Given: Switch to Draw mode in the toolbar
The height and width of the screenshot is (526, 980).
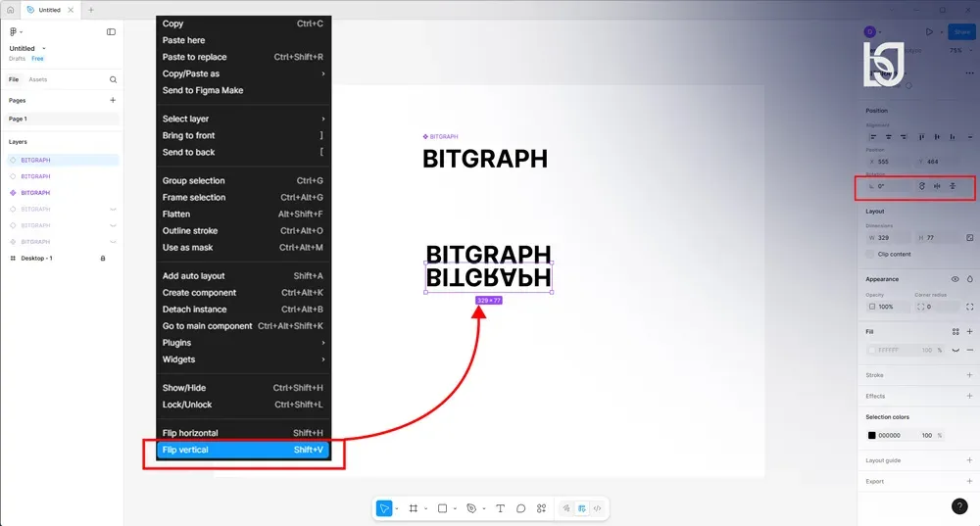Looking at the screenshot, I should [566, 508].
